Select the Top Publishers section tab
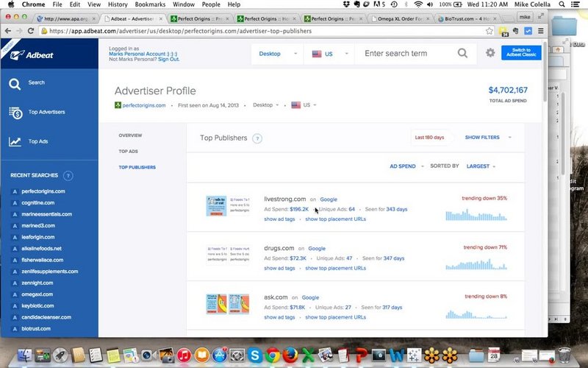 (x=137, y=167)
